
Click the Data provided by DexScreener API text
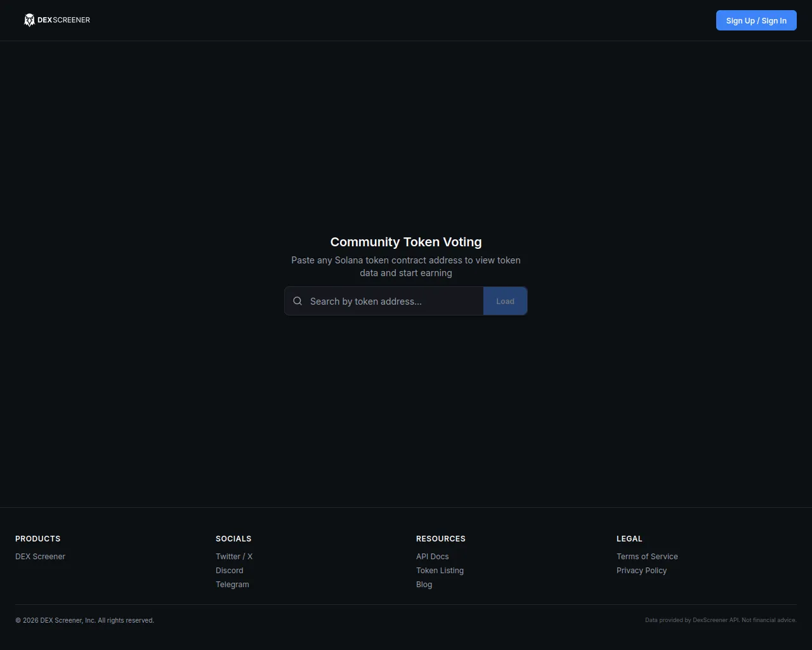(721, 620)
